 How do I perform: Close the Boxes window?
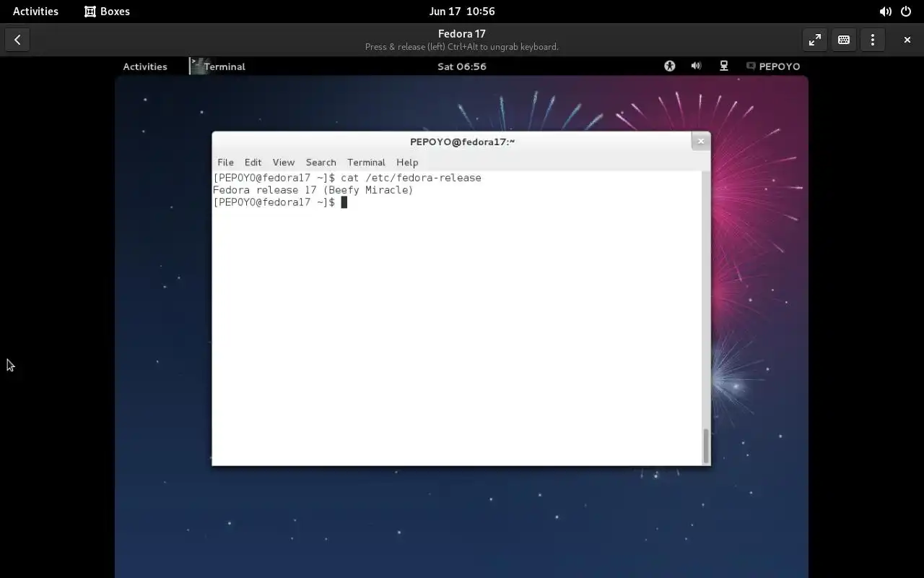pos(907,40)
